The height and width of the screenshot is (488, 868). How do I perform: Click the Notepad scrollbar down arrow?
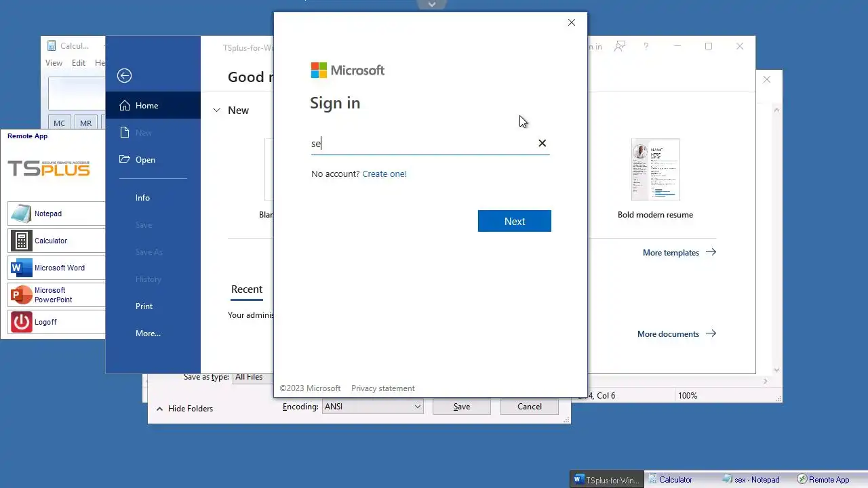776,370
